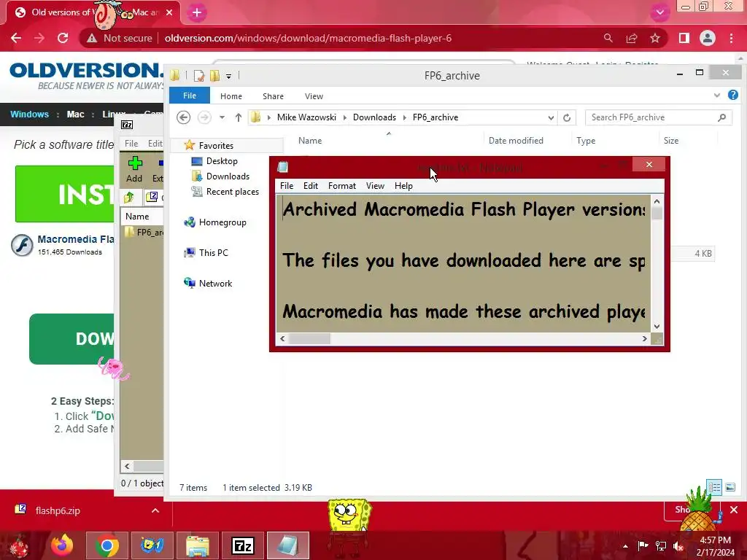Open Notepad File menu
This screenshot has height=560, width=747.
[x=286, y=186]
